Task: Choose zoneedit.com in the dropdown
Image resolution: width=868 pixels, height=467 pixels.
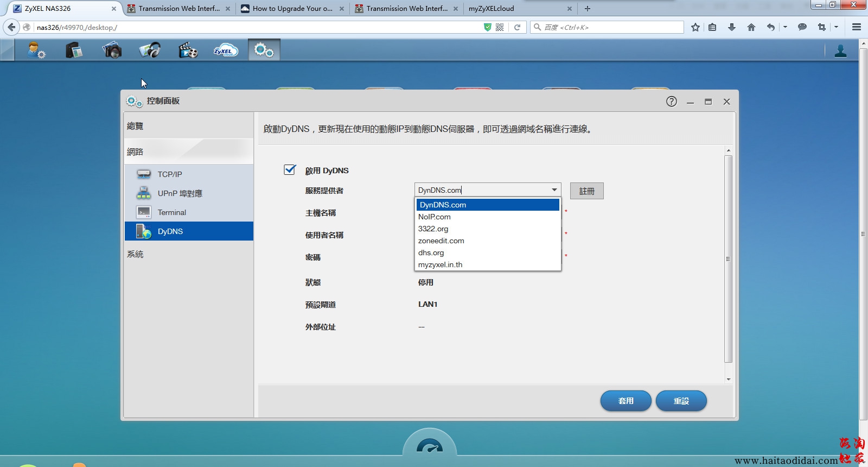Action: 488,241
